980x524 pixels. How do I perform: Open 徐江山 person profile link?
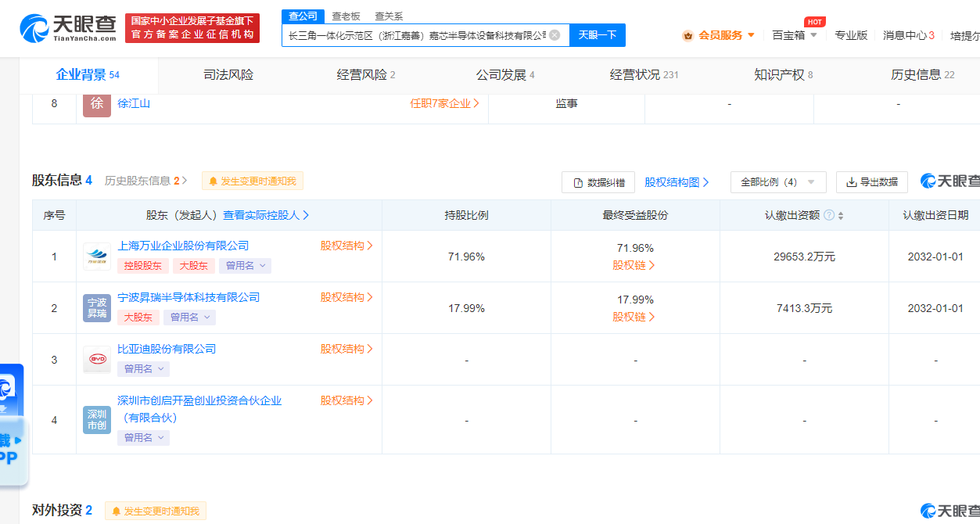coord(134,103)
